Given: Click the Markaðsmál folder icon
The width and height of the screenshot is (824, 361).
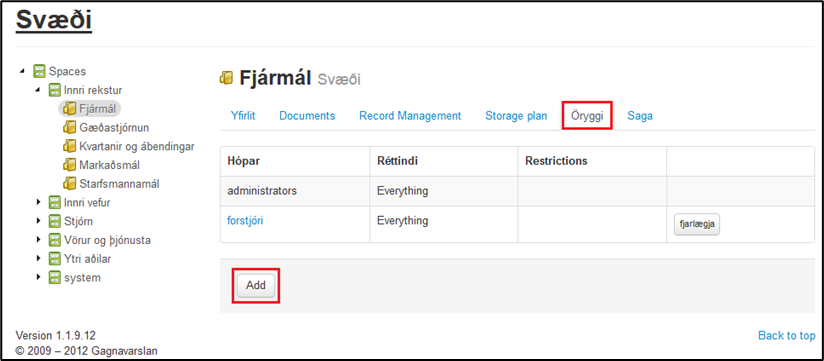Looking at the screenshot, I should pos(69,165).
